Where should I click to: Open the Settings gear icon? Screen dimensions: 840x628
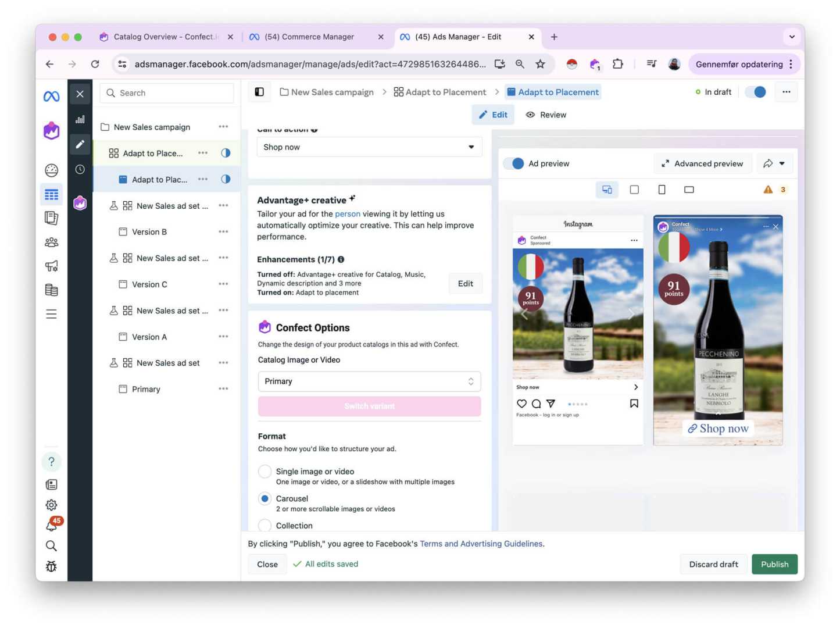[51, 505]
